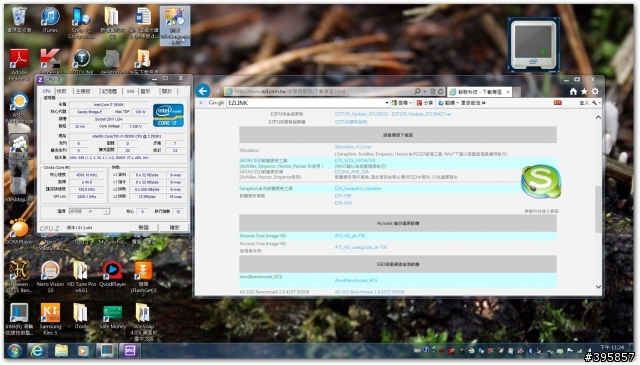Open the WinSnap folder on desktop

(143, 322)
